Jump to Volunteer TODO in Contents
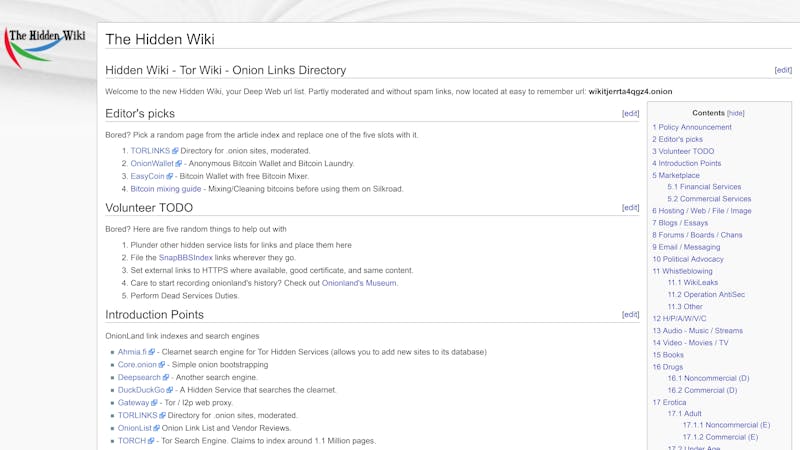Screen dimensions: 800x450 point(683,152)
